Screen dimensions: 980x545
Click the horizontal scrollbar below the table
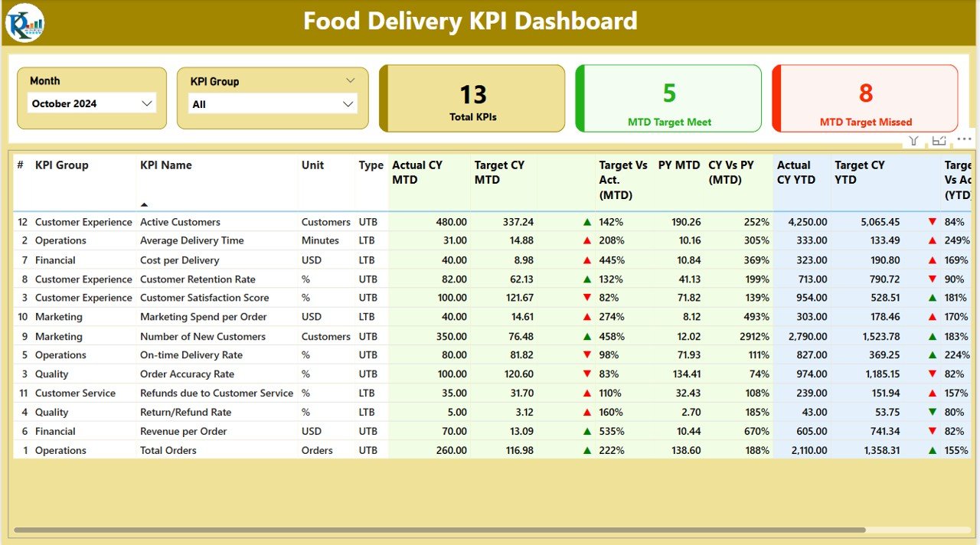point(439,530)
